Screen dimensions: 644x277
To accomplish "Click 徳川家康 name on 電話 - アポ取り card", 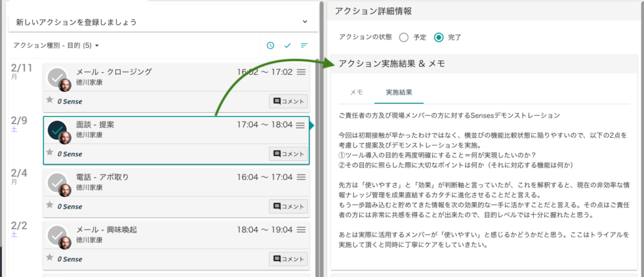I will (x=89, y=188).
